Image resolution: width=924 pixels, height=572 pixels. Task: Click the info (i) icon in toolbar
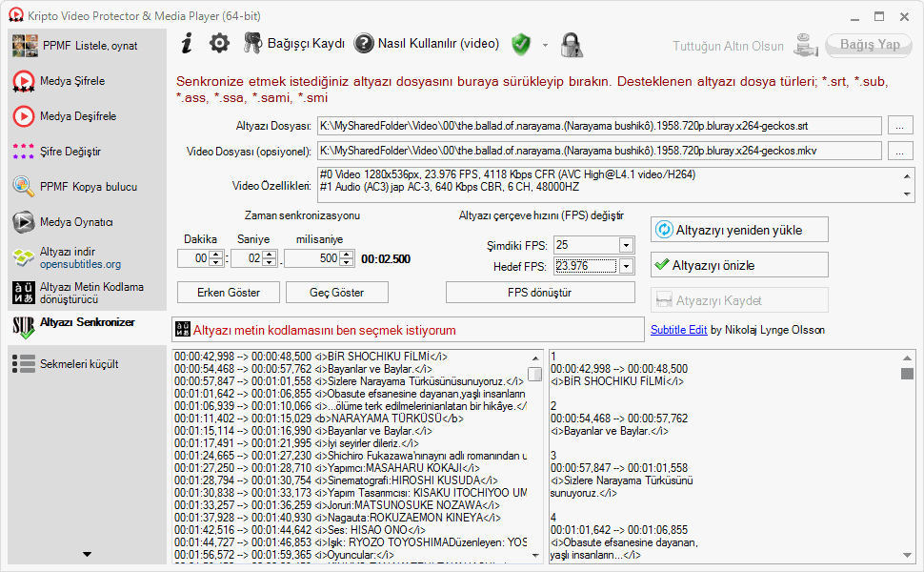click(x=188, y=44)
